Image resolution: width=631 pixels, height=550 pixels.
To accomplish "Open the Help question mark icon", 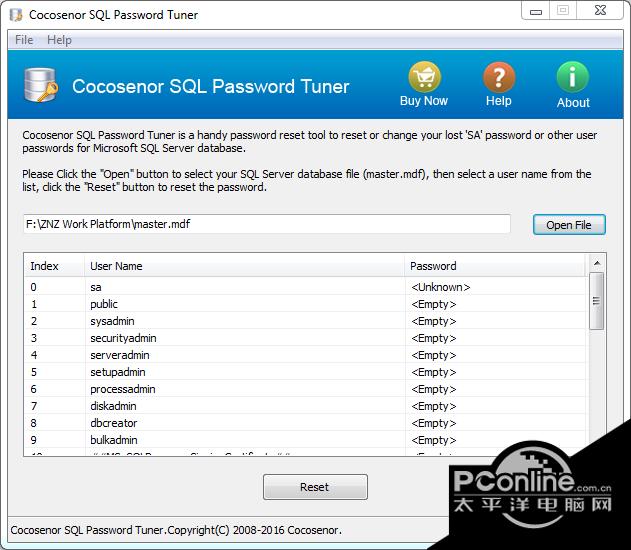I will [499, 77].
